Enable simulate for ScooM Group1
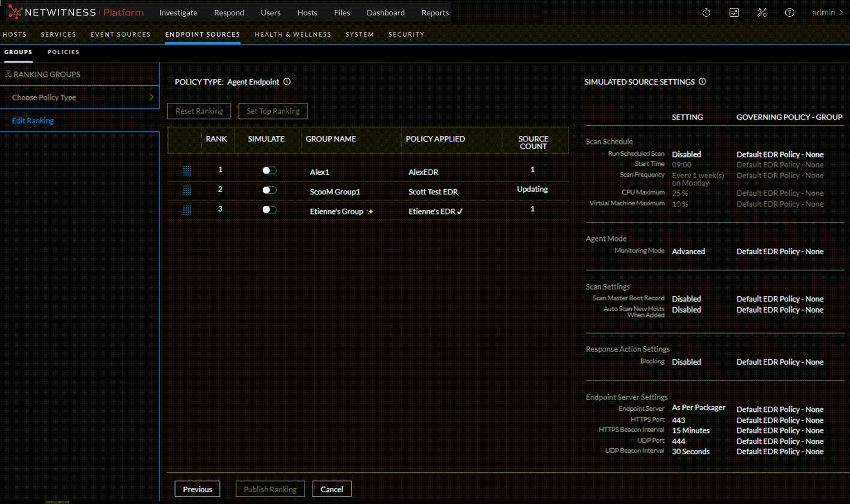Viewport: 850px width, 504px height. tap(269, 190)
